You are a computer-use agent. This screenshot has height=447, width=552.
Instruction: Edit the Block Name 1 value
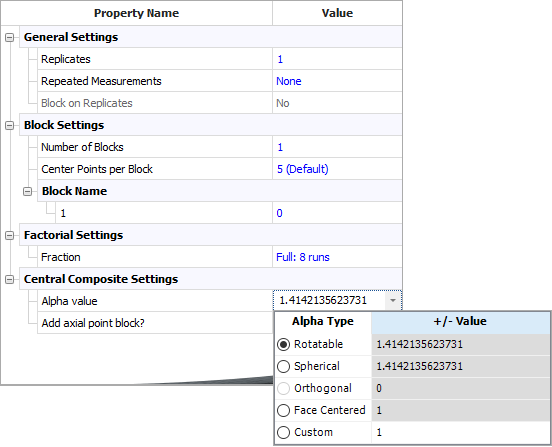tap(337, 213)
